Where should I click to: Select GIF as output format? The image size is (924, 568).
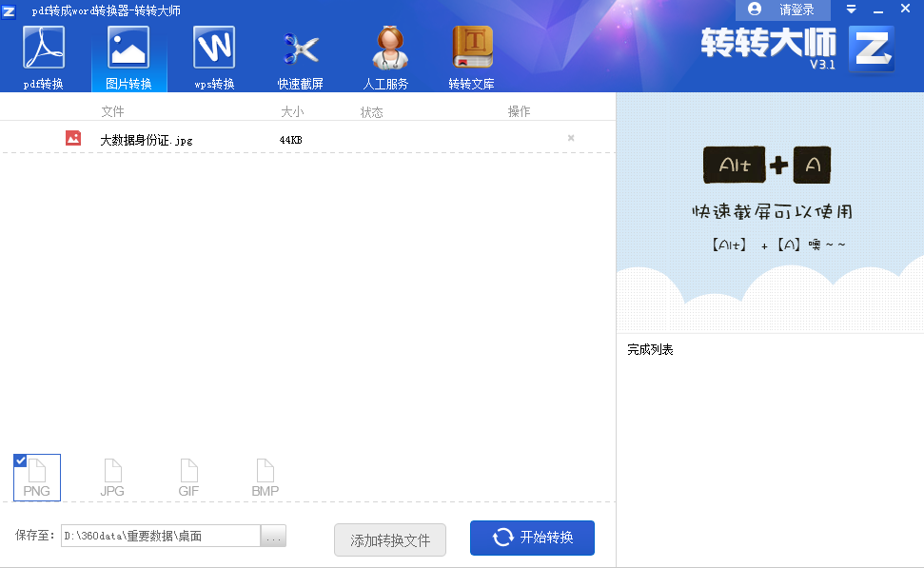[188, 477]
